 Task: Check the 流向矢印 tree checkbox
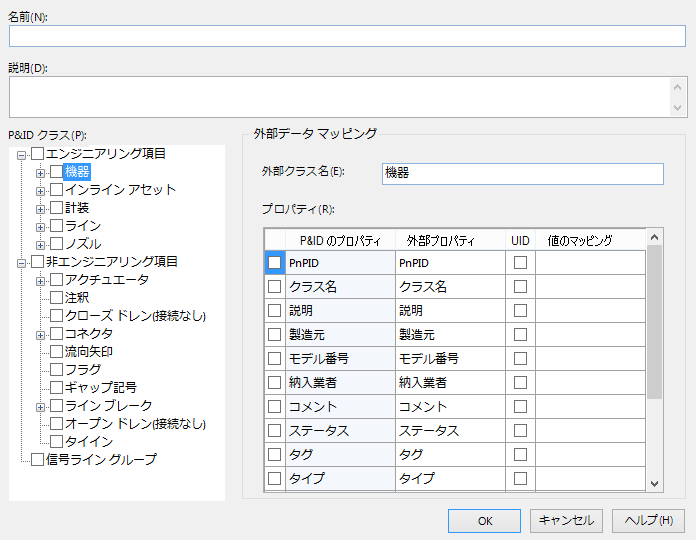[56, 352]
